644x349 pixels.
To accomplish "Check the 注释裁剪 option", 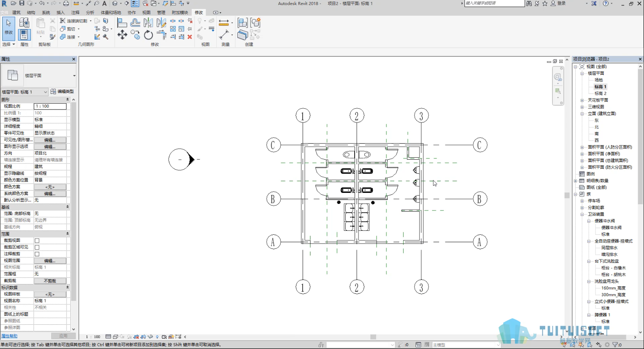I will point(37,254).
